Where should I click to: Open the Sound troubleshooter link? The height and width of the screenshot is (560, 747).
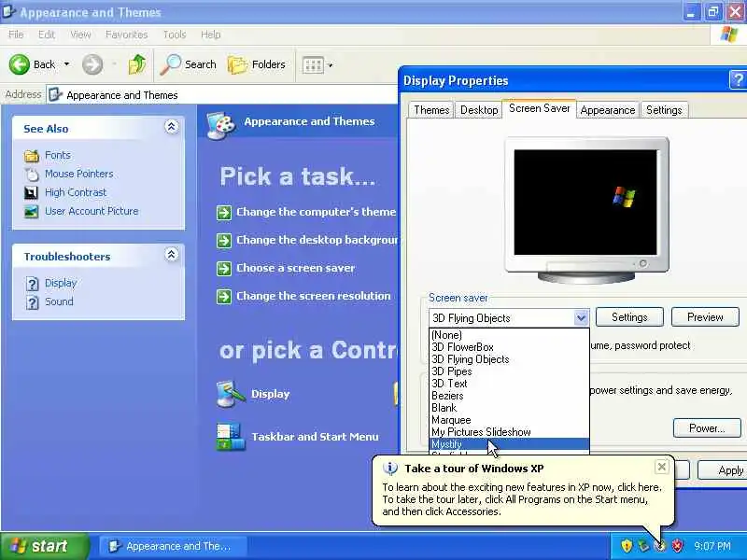click(59, 301)
